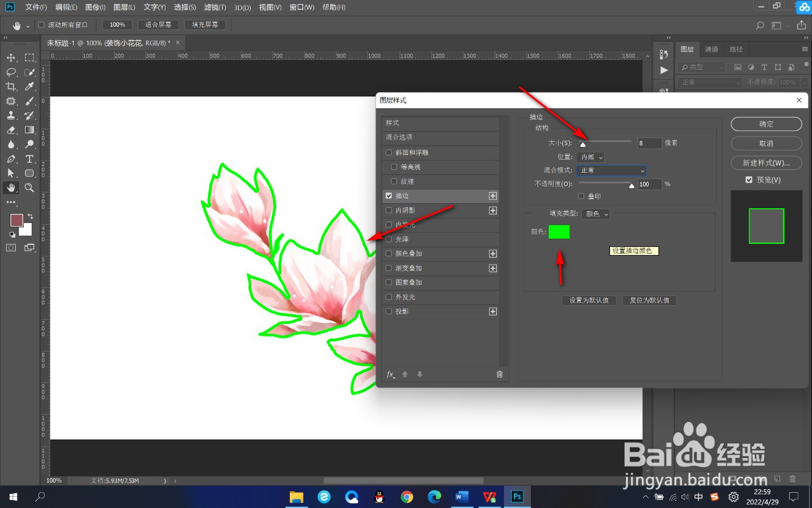Switch to Paths tab
The height and width of the screenshot is (508, 812).
tap(736, 49)
